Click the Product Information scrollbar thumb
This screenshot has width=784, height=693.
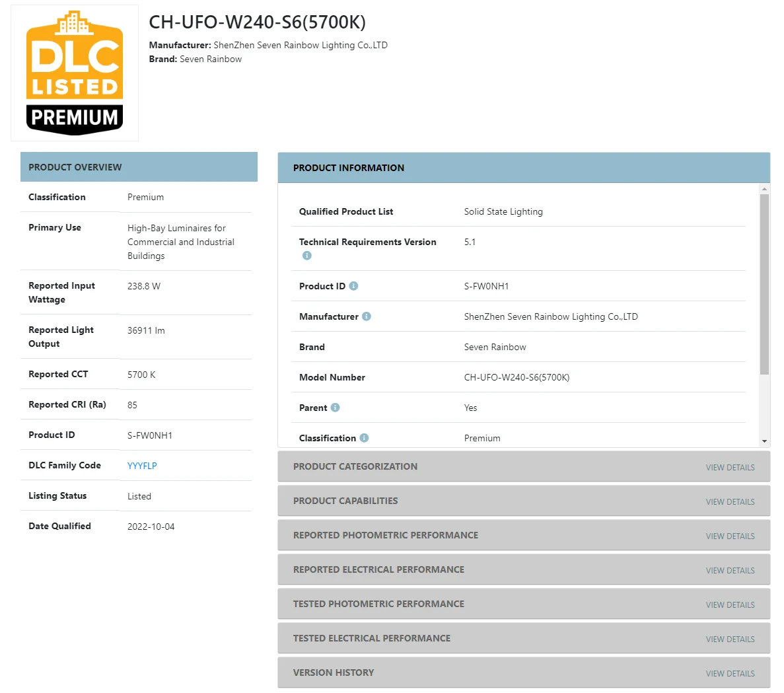click(764, 284)
